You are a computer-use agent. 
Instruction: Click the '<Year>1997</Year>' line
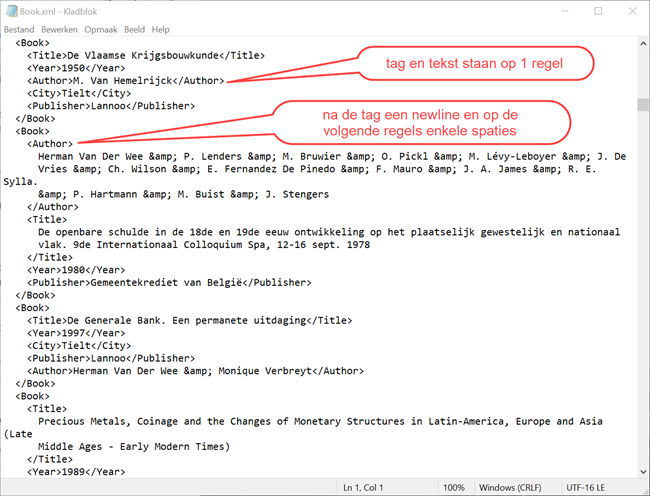pyautogui.click(x=76, y=333)
